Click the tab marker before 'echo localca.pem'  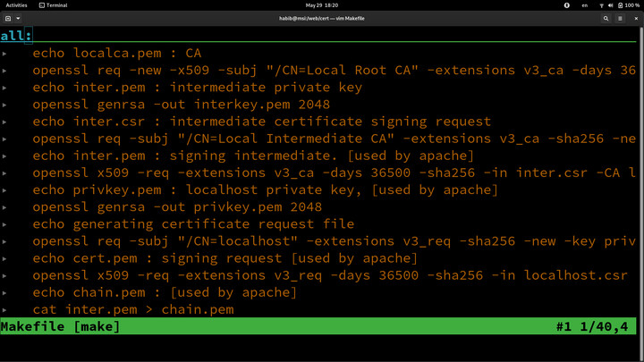pos(4,54)
